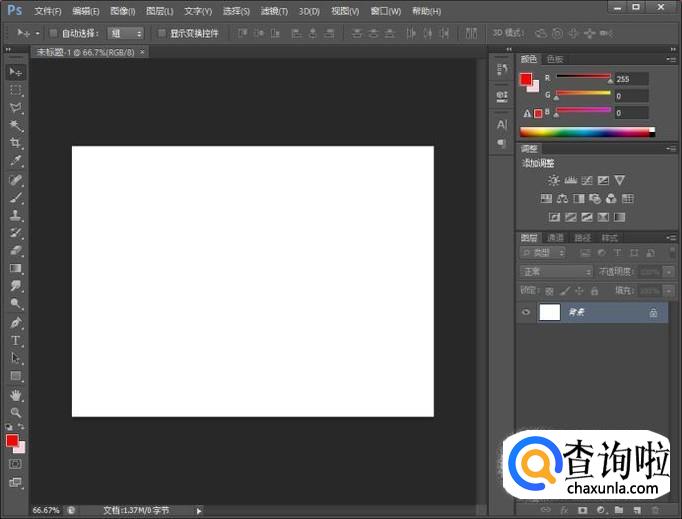Select the Magic Wand tool
Image resolution: width=682 pixels, height=519 pixels.
pyautogui.click(x=16, y=125)
